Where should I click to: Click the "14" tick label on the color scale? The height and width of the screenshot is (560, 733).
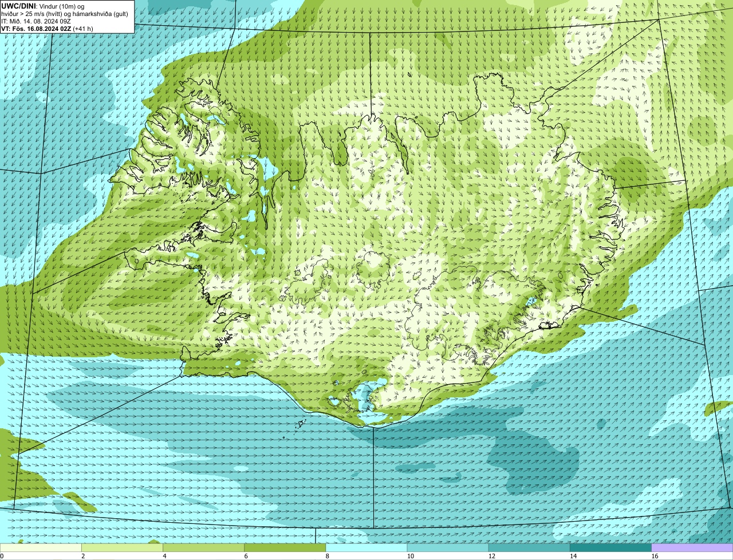573,556
